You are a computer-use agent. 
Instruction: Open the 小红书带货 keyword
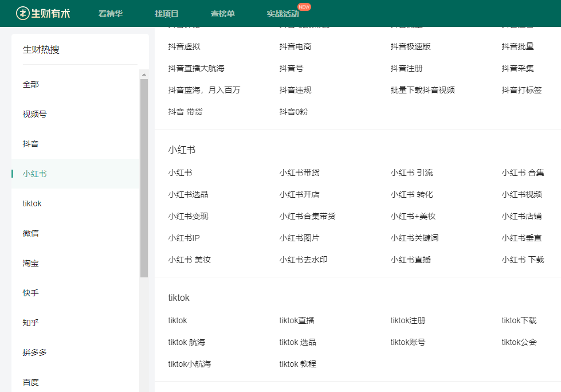(x=300, y=173)
